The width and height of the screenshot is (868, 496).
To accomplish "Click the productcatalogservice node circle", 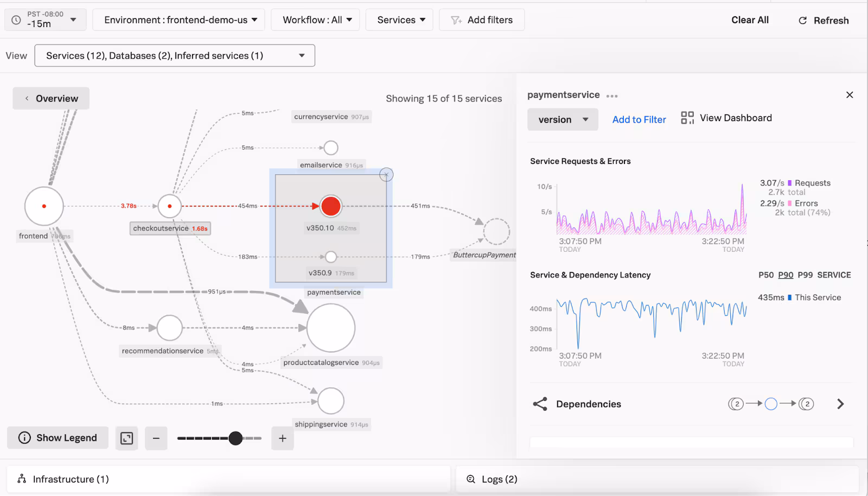I will click(331, 328).
